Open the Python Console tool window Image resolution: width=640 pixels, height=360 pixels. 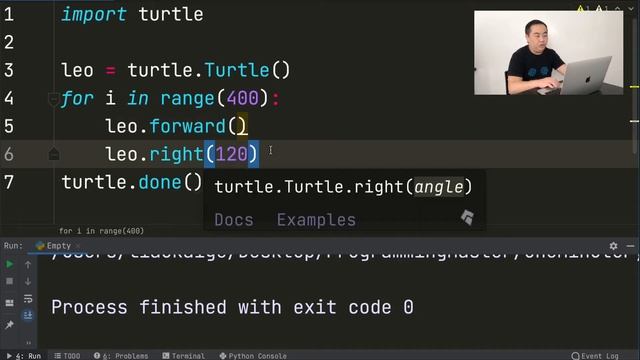tap(253, 356)
